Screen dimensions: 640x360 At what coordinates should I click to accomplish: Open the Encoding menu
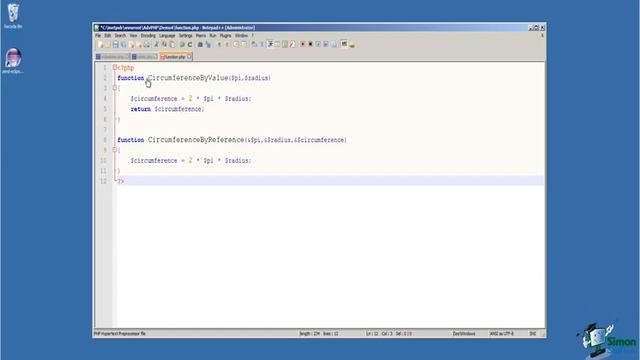[x=148, y=36]
